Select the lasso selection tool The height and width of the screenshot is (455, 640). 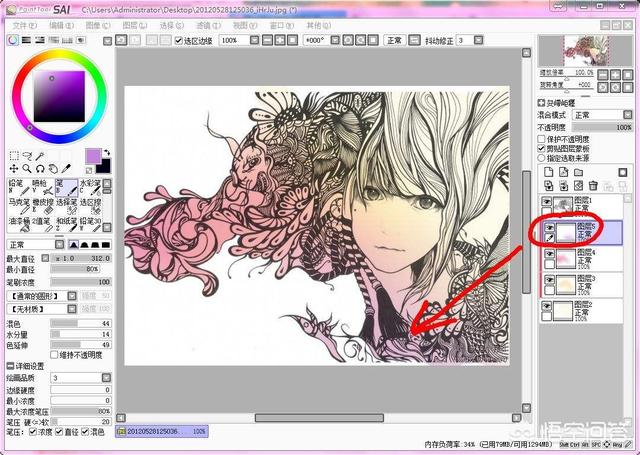pyautogui.click(x=27, y=155)
